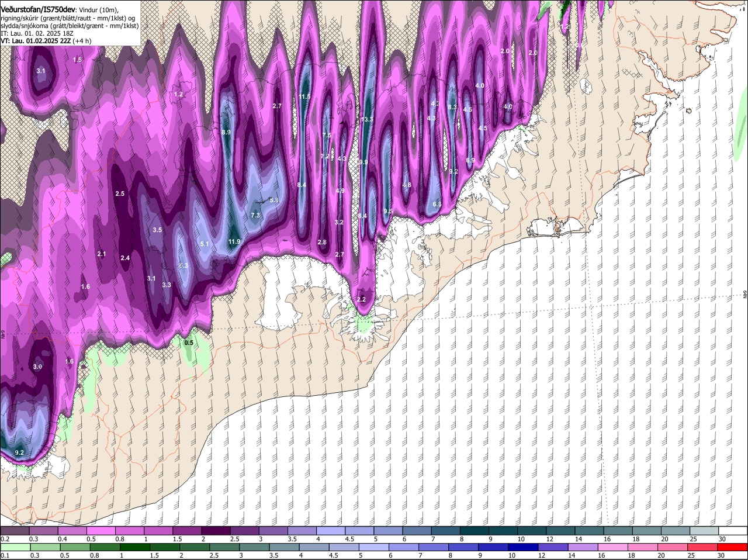Click the 2.8 precipitation value on the map
The image size is (748, 560).
click(x=322, y=242)
